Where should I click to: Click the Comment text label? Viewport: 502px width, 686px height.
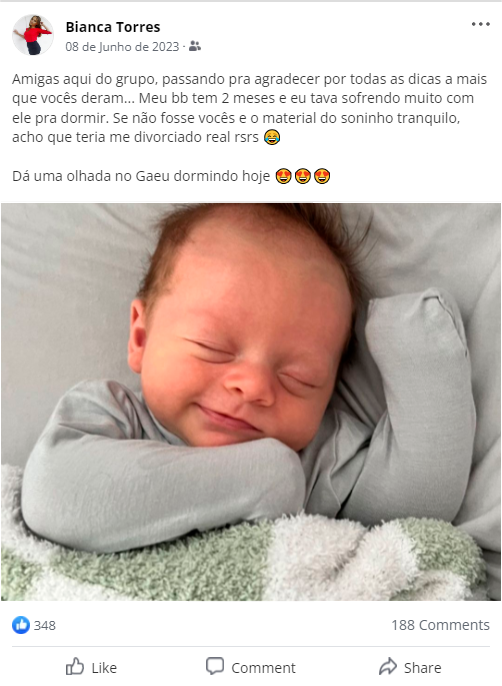click(263, 668)
